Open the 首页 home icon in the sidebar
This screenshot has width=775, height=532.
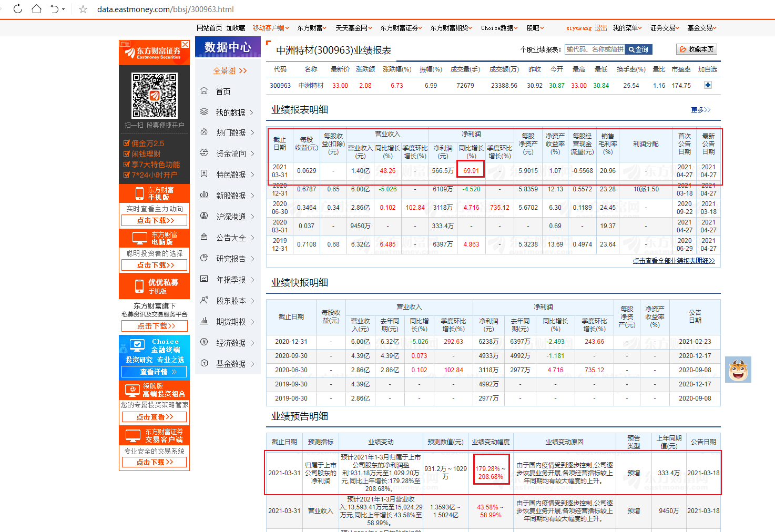pyautogui.click(x=204, y=91)
